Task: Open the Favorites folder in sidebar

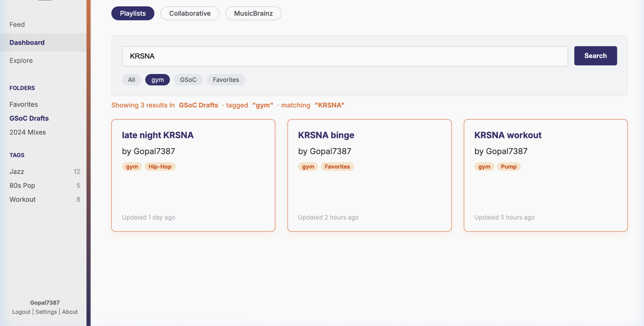Action: pos(23,104)
